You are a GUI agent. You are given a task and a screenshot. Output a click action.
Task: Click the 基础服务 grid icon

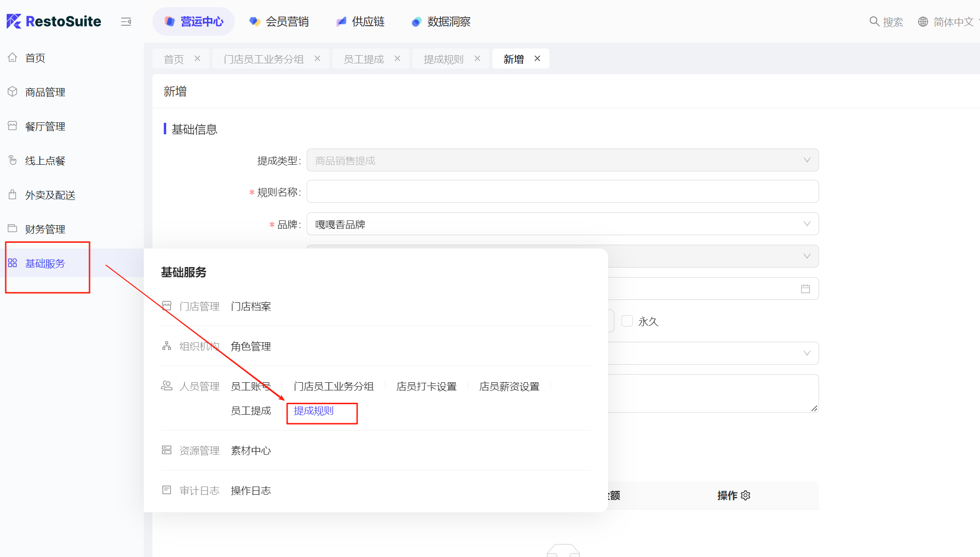pos(12,263)
